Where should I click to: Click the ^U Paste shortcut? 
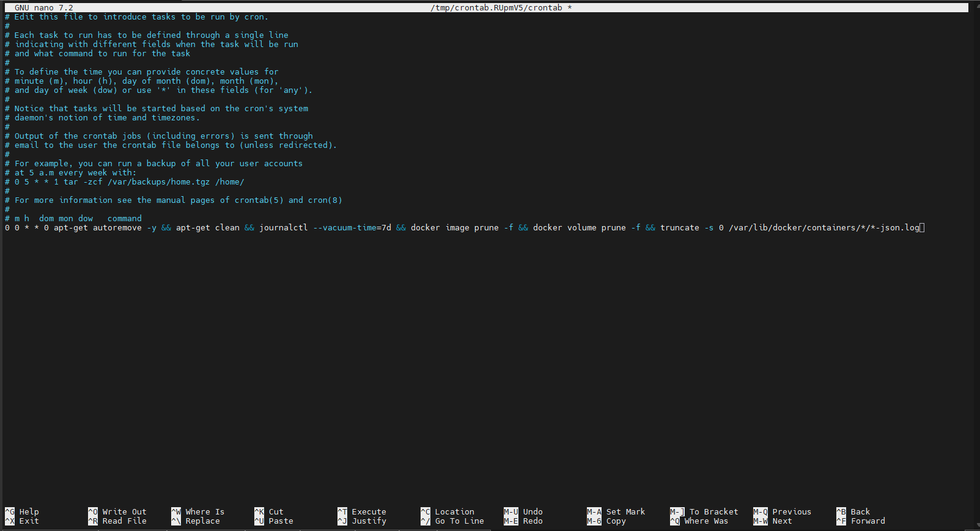coord(274,521)
